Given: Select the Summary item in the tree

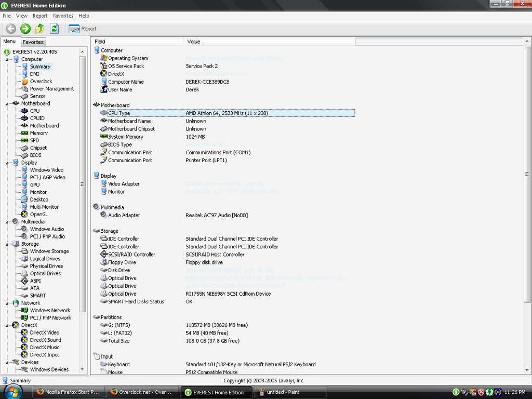Looking at the screenshot, I should click(40, 66).
